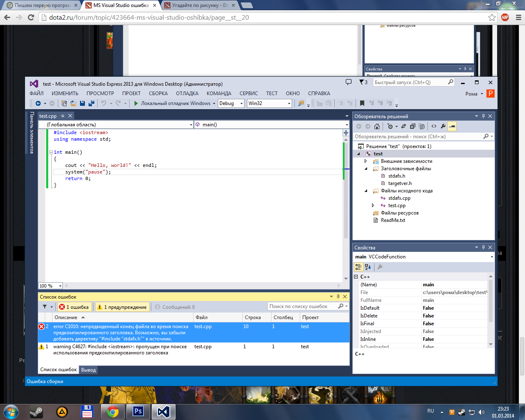Click the 'Описание' column header
The height and width of the screenshot is (420, 525).
(x=123, y=317)
